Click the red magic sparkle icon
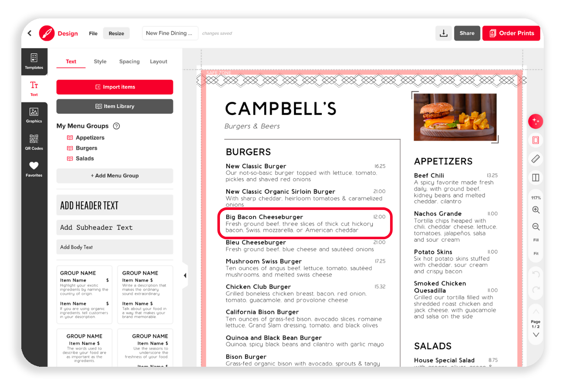The width and height of the screenshot is (566, 392). [536, 121]
